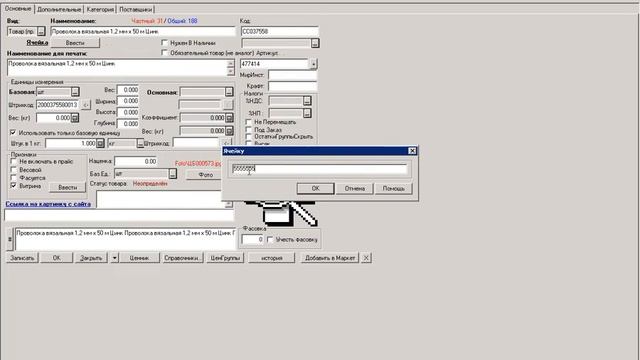Open Основная unit selection ellipsis button
The width and height of the screenshot is (640, 360).
229,92
